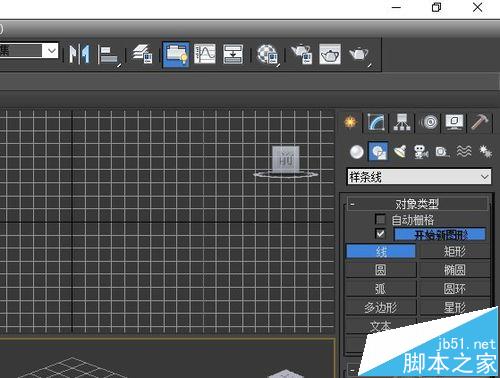Switch to the Display panel tab

click(455, 122)
